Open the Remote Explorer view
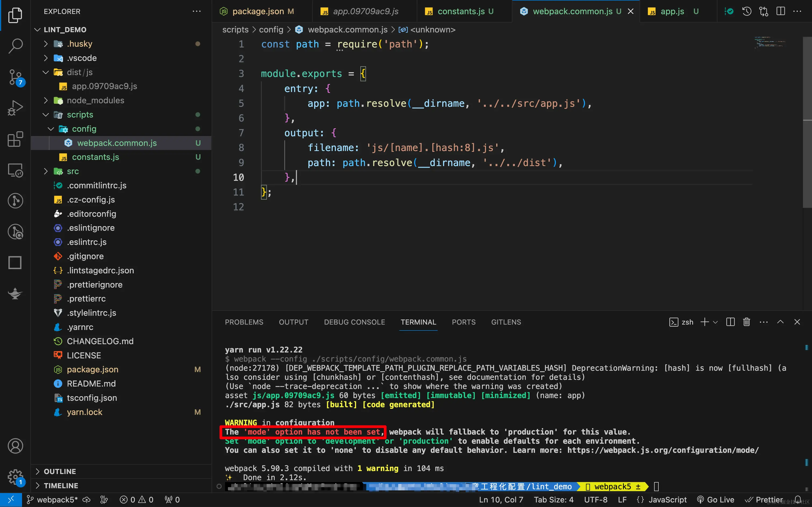 click(15, 170)
